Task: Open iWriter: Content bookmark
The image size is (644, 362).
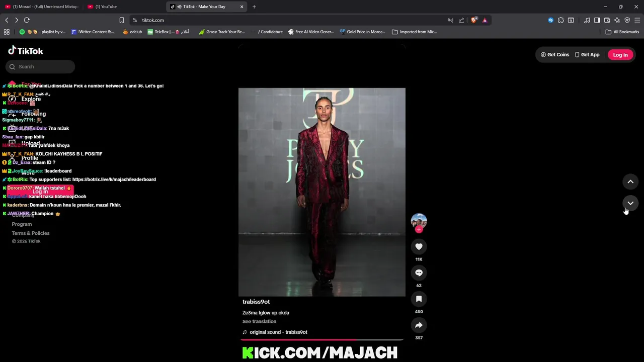Action: (93, 32)
